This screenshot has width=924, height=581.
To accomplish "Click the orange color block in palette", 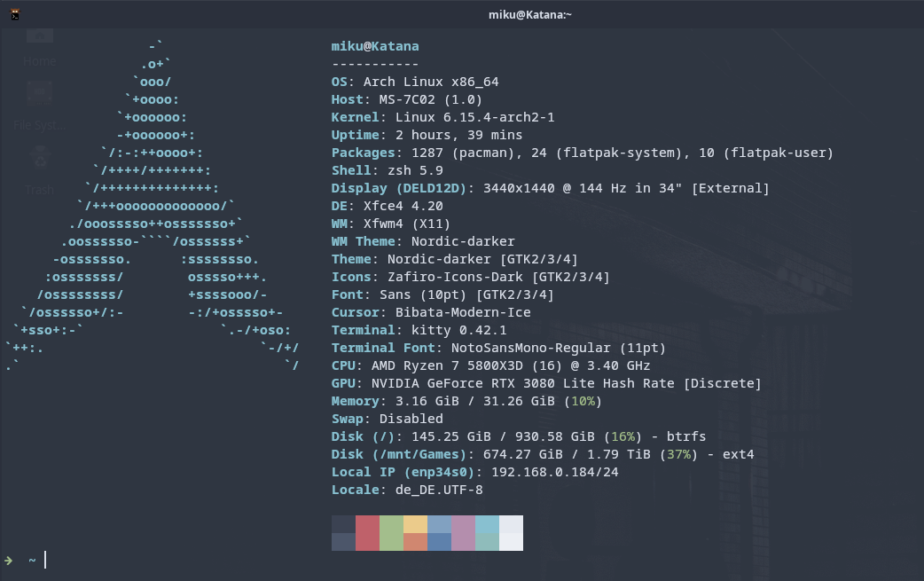I will pyautogui.click(x=416, y=542).
